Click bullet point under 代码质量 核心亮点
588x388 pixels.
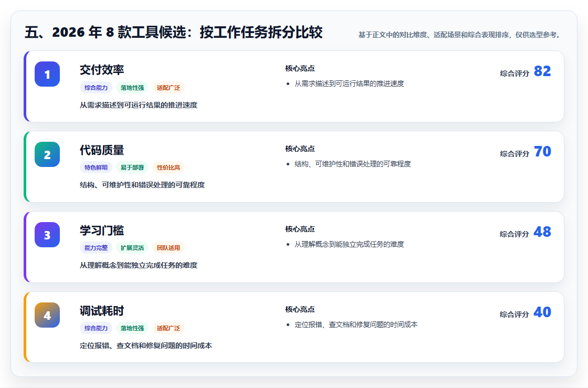[x=352, y=164]
